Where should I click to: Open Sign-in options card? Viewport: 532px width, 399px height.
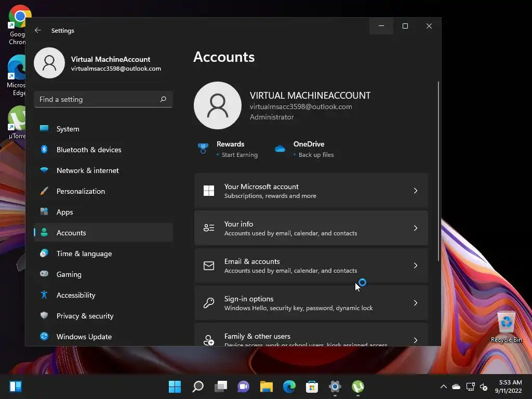[x=311, y=303]
